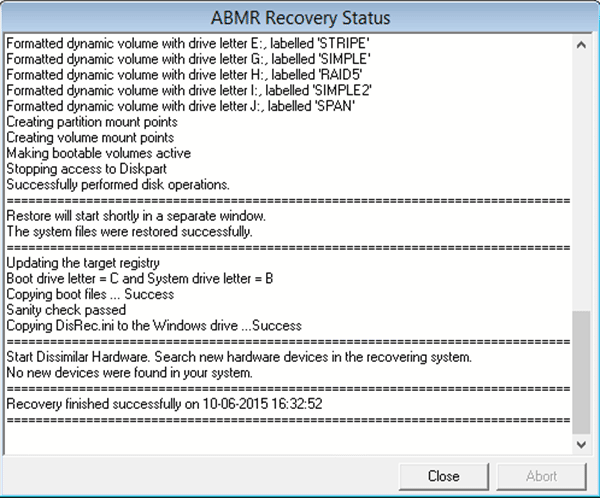Click 'Start Dissimilar Hardware' log entry
This screenshot has width=600, height=498.
point(239,357)
